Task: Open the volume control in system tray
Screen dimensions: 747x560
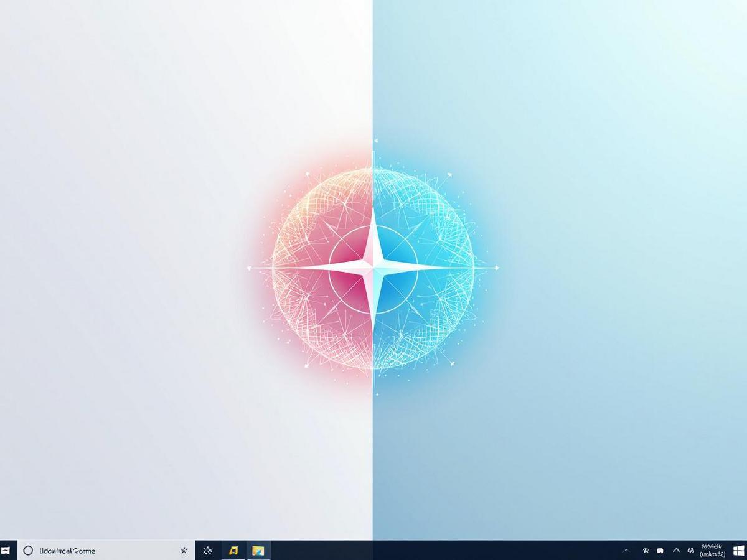Action: 690,551
